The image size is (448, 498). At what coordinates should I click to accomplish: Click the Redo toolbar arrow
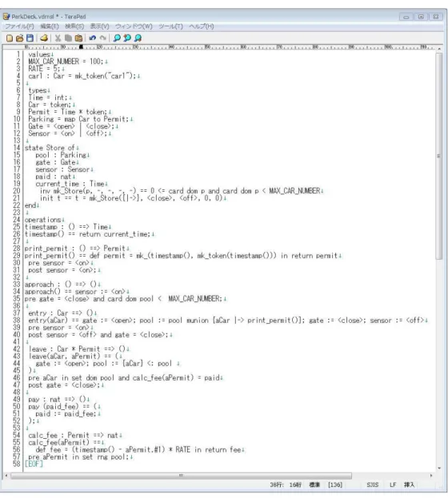102,38
